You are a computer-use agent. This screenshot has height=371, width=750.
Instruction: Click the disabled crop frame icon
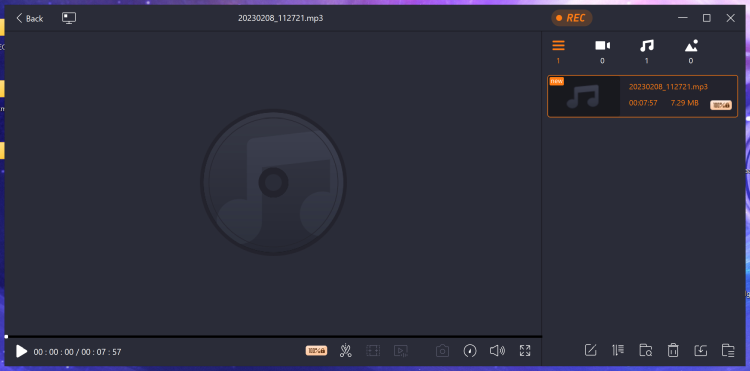pos(373,351)
